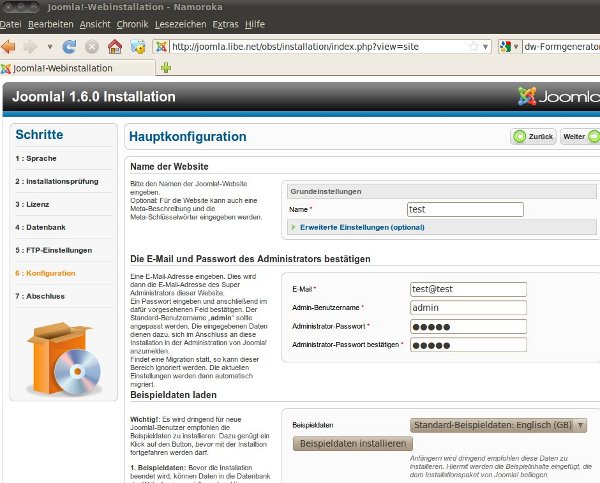The width and height of the screenshot is (600, 483).
Task: Click step 4 : Datenbank
Action: 41,227
